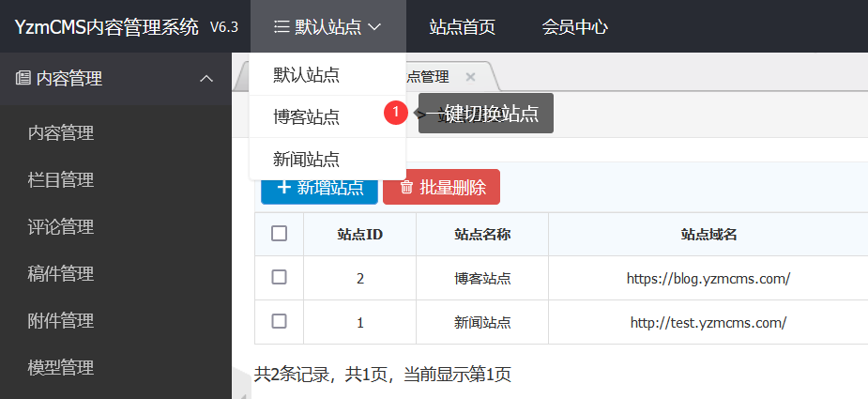Click the trash icon on 批量删除
The height and width of the screenshot is (399, 868).
coord(406,187)
